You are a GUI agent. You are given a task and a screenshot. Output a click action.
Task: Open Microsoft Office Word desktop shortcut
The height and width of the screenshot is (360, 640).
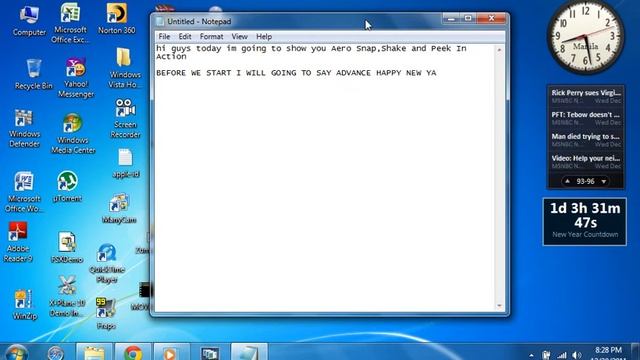[x=24, y=192]
